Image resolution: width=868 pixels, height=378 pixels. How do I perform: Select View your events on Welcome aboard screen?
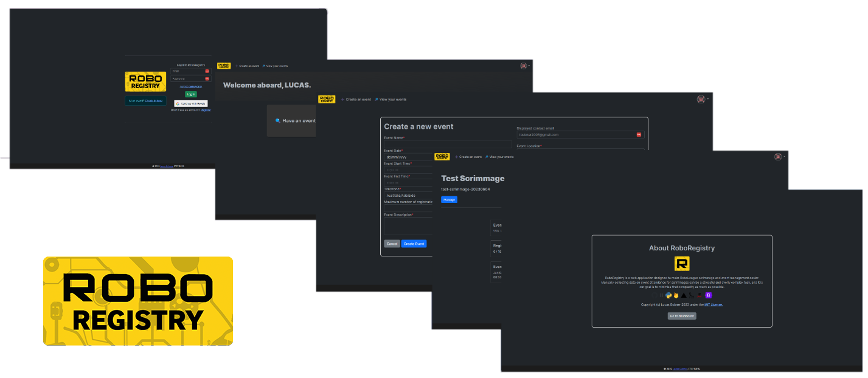276,66
